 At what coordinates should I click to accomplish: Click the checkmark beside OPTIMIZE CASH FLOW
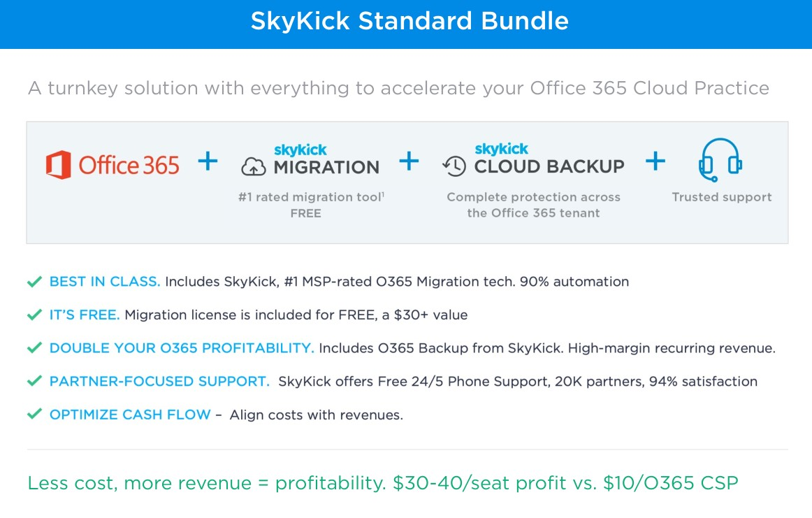coord(34,415)
